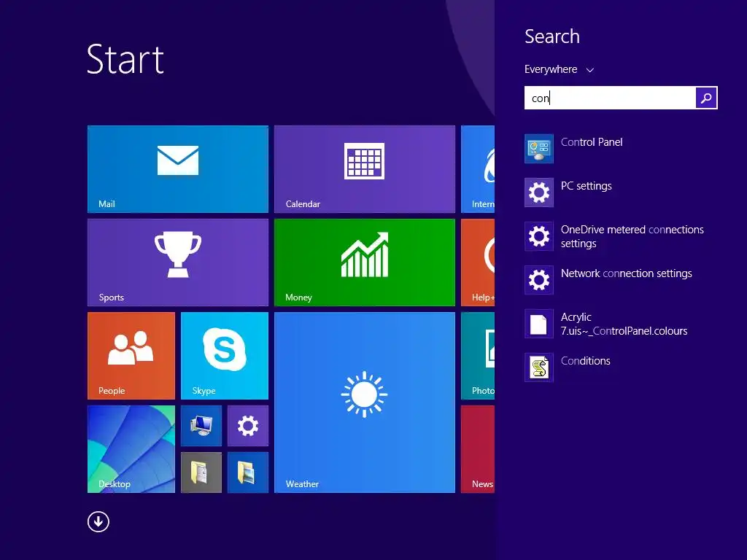The height and width of the screenshot is (560, 747).
Task: Select the PC settings search result
Action: tap(586, 186)
